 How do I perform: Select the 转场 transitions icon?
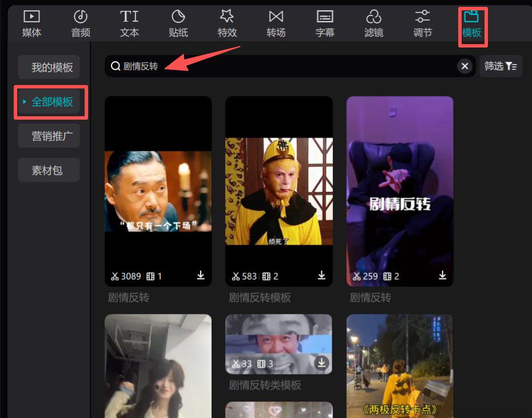coord(276,23)
